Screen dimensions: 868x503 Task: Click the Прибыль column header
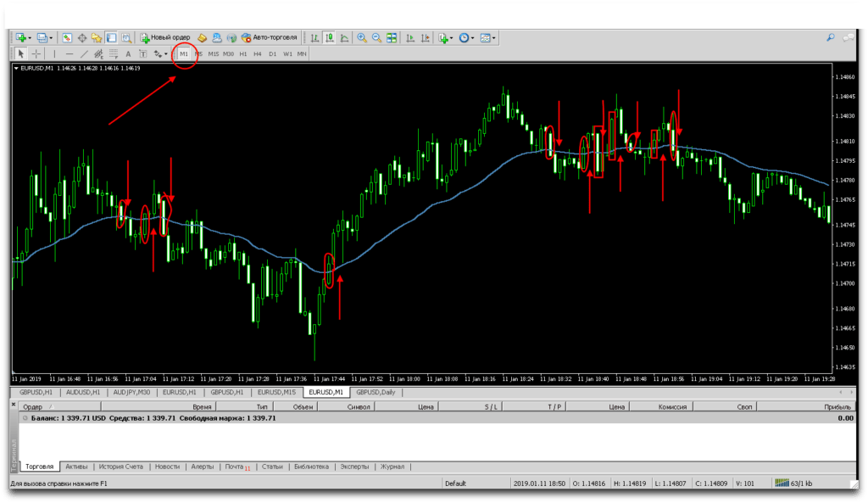[x=838, y=407]
